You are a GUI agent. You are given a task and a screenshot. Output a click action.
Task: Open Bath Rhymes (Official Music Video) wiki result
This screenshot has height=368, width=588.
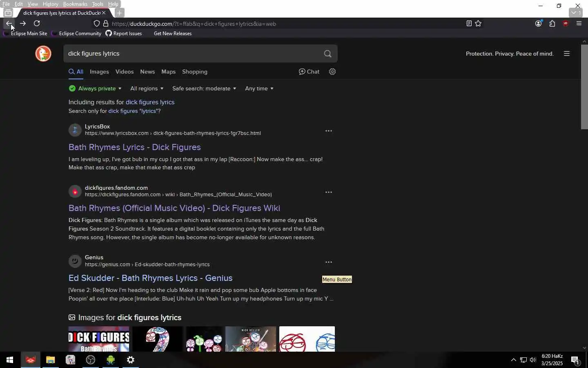pos(174,208)
